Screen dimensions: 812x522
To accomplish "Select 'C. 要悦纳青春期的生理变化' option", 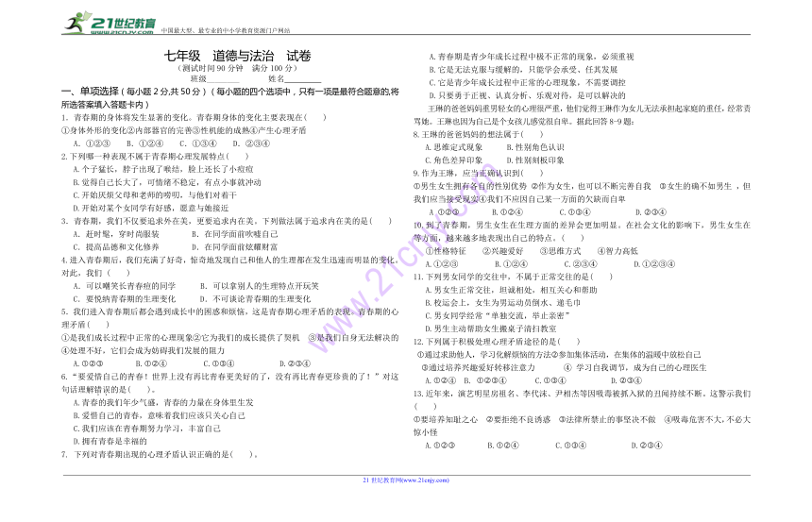I will 125,299.
